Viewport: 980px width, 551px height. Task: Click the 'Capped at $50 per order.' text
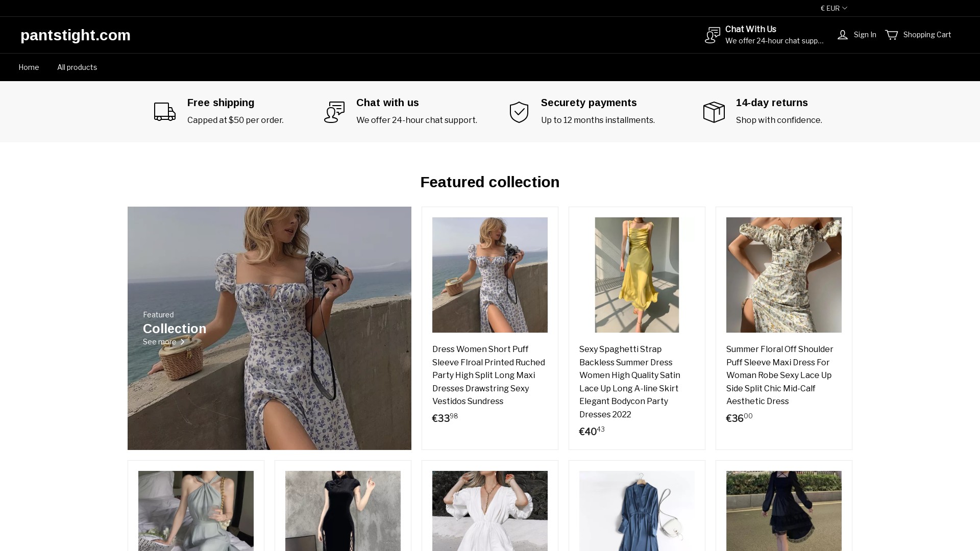235,120
